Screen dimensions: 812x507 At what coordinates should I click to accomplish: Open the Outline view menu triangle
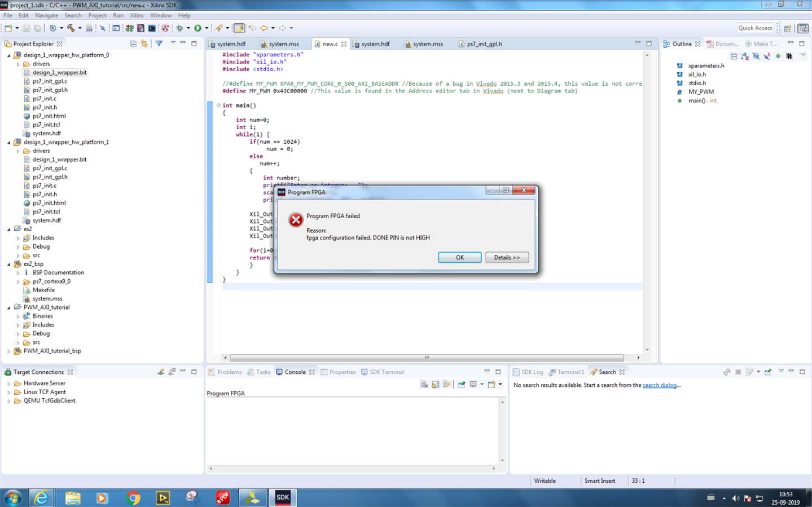click(x=803, y=55)
